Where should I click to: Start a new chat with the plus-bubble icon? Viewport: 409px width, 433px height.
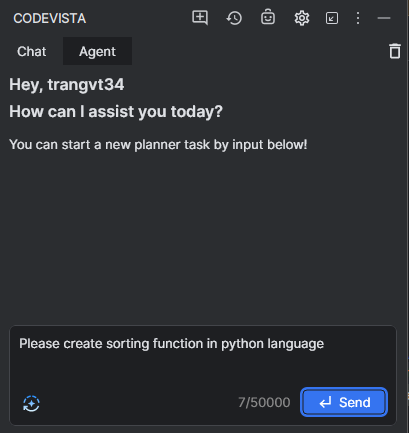click(200, 18)
